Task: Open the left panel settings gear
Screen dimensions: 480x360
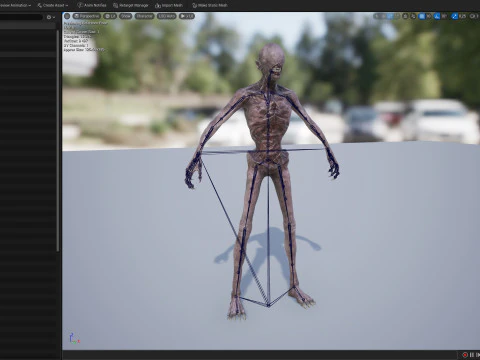Action: (x=51, y=17)
